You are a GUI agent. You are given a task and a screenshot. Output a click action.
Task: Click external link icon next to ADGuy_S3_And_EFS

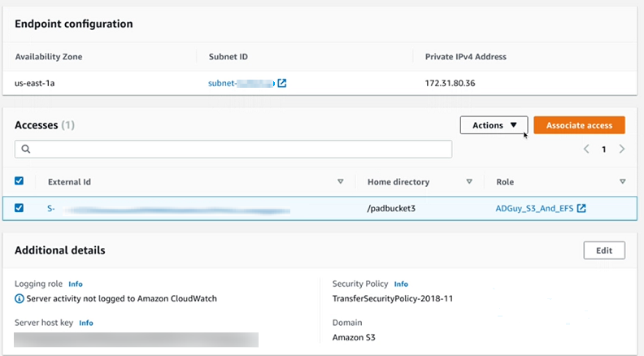pos(581,208)
